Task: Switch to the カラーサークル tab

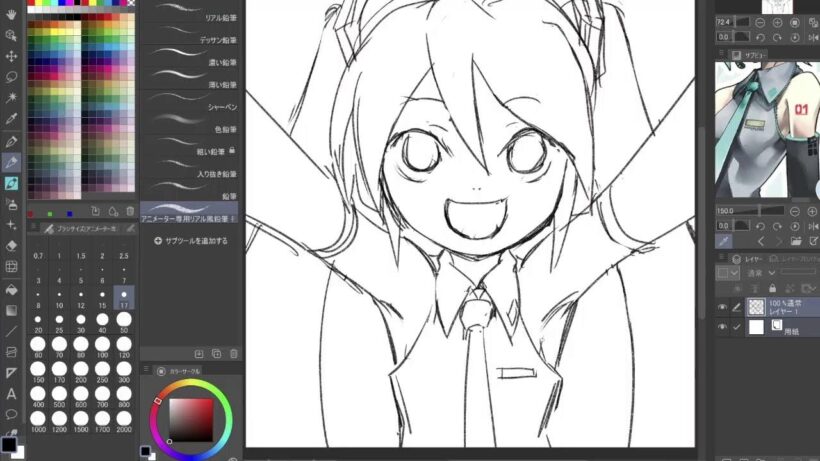Action: 178,370
